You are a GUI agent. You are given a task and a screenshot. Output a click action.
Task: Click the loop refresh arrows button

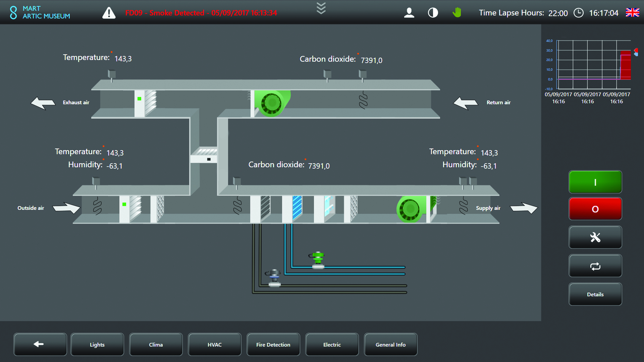click(595, 266)
